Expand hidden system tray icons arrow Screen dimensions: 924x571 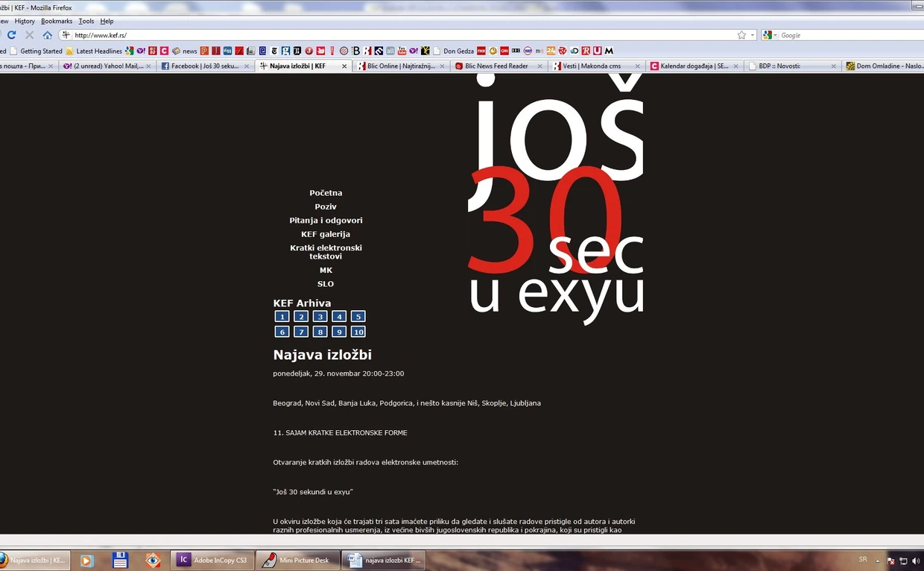tap(878, 561)
